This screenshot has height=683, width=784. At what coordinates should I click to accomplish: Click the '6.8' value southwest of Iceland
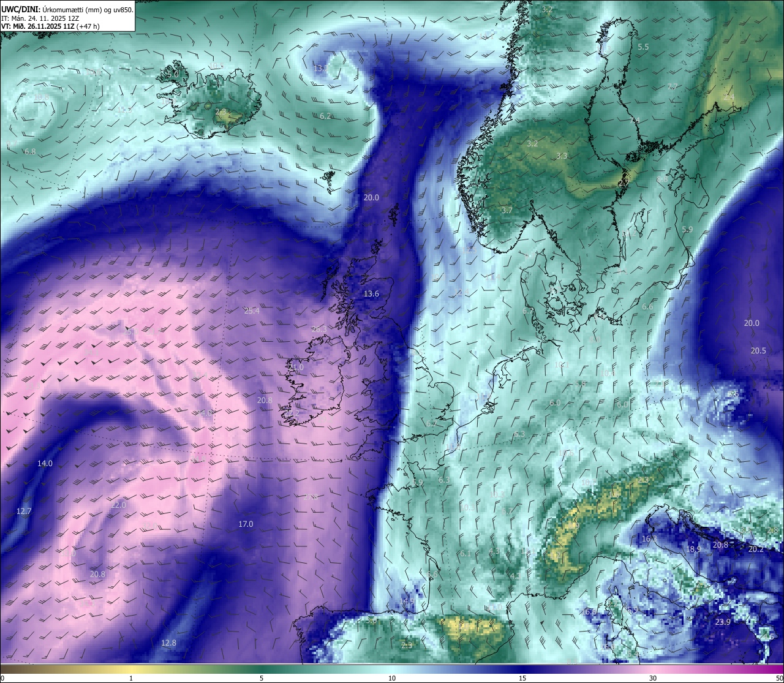(30, 151)
